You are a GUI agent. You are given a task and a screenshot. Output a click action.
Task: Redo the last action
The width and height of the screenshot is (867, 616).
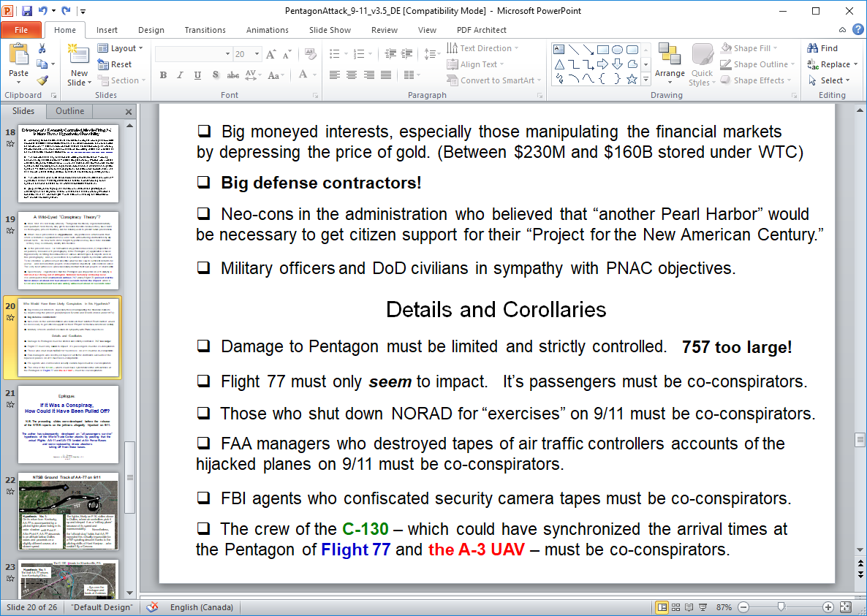[x=66, y=10]
